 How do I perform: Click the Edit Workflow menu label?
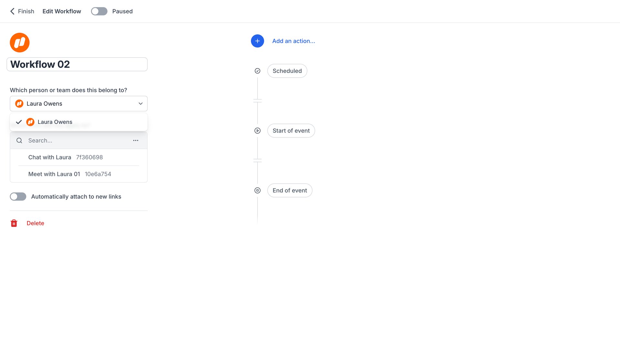[x=61, y=11]
